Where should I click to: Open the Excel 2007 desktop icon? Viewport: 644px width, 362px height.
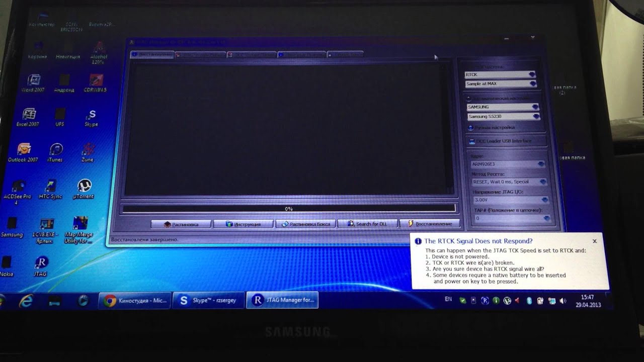point(28,118)
